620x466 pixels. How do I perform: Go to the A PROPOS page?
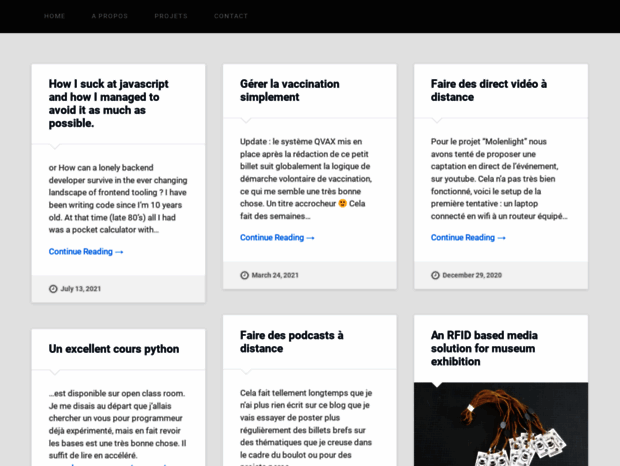point(110,16)
